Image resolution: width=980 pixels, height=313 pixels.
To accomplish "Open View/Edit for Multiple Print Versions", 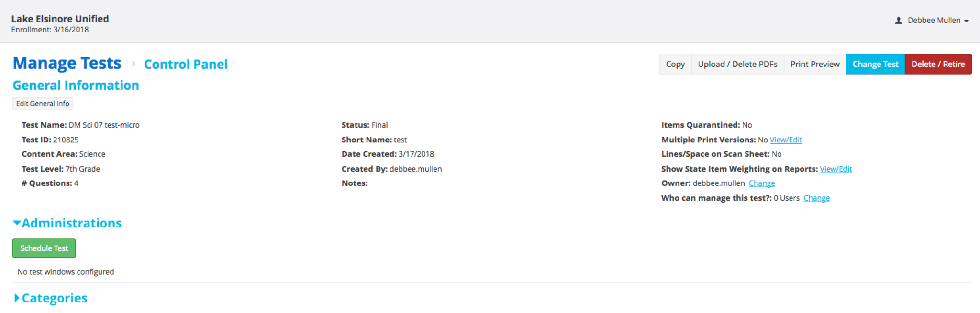I will point(786,140).
